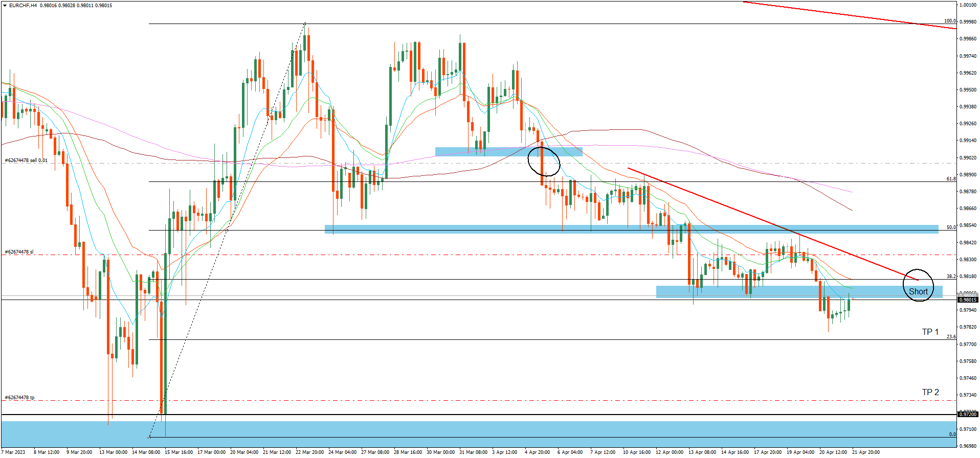Click '15 Mar 16:00' on the time axis
The image size is (980, 458).
[179, 452]
